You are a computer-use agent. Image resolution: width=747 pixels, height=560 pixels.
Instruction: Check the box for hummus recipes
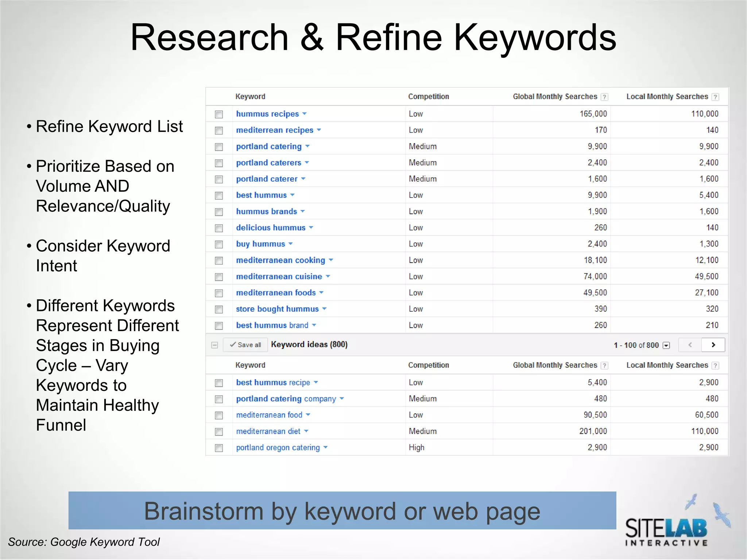pos(219,114)
